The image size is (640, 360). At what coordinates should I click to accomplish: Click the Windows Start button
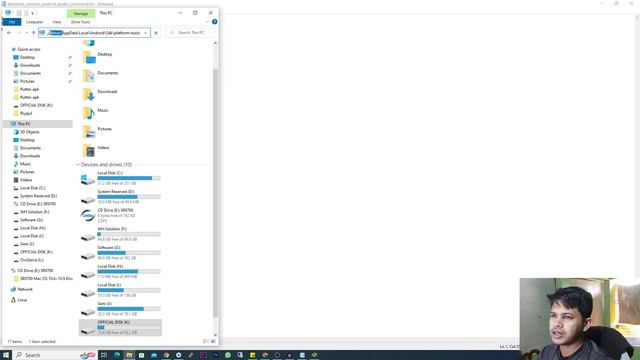pyautogui.click(x=6, y=355)
